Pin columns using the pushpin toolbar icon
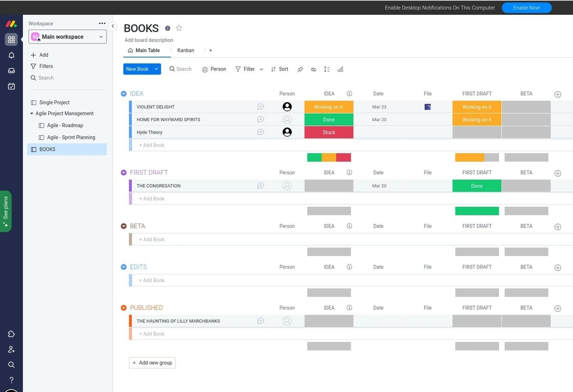 [x=300, y=69]
